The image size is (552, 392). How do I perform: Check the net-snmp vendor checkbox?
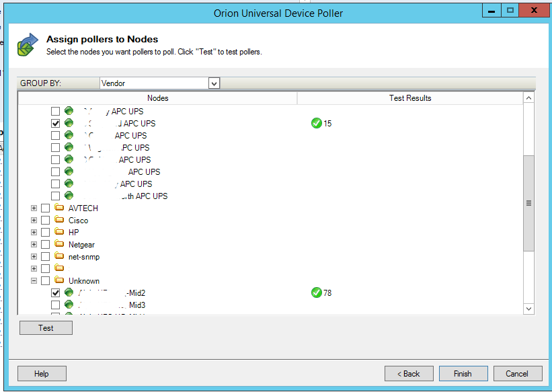pos(46,256)
